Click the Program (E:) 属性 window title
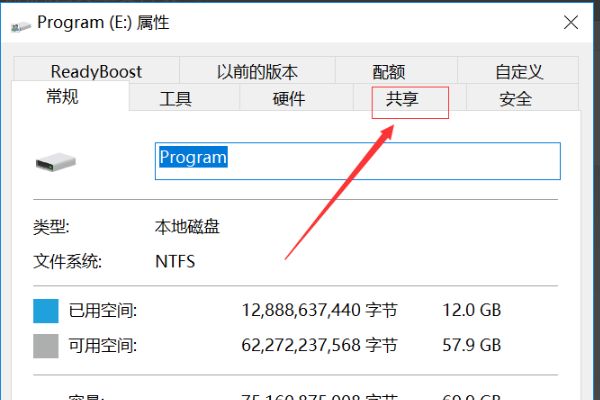The width and height of the screenshot is (600, 400). coord(103,23)
